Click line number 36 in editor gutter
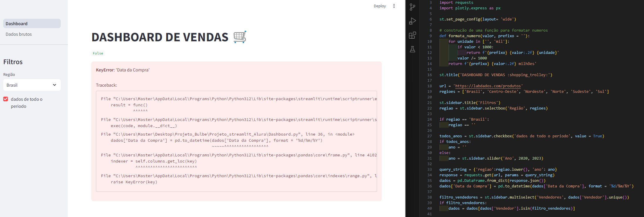 click(x=430, y=186)
